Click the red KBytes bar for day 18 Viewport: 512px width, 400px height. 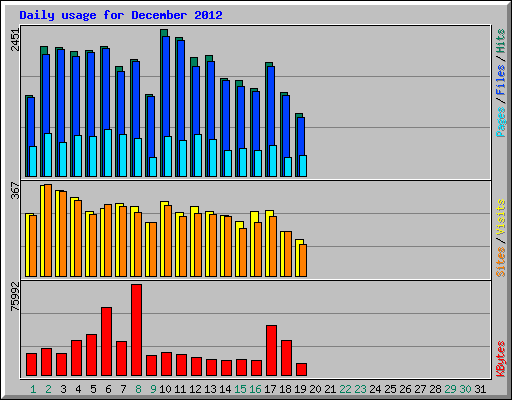[x=286, y=358]
